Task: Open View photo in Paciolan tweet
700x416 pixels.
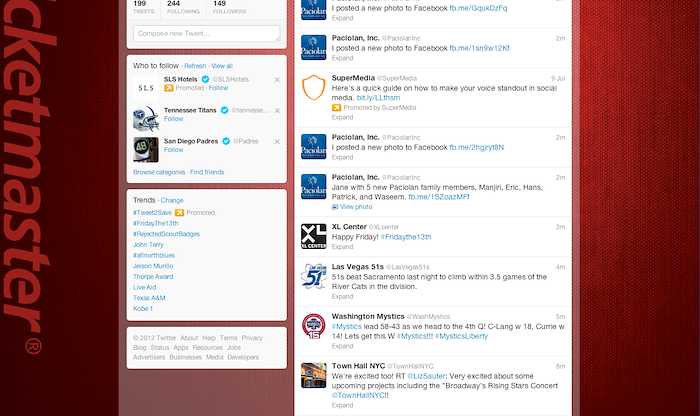Action: (x=352, y=207)
